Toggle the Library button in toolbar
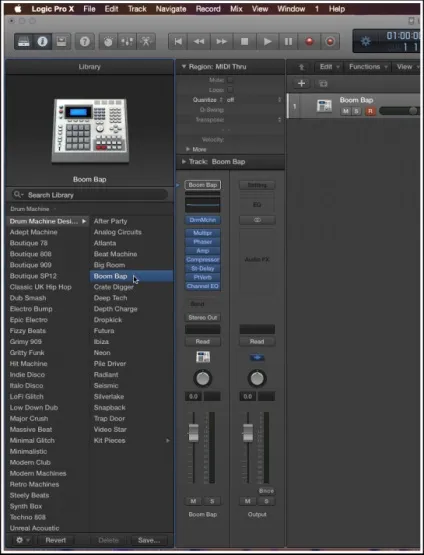 click(24, 42)
